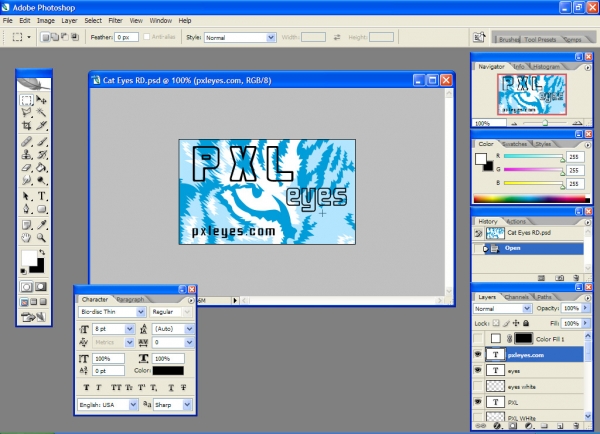Activate the Healing Brush tool

click(x=26, y=142)
